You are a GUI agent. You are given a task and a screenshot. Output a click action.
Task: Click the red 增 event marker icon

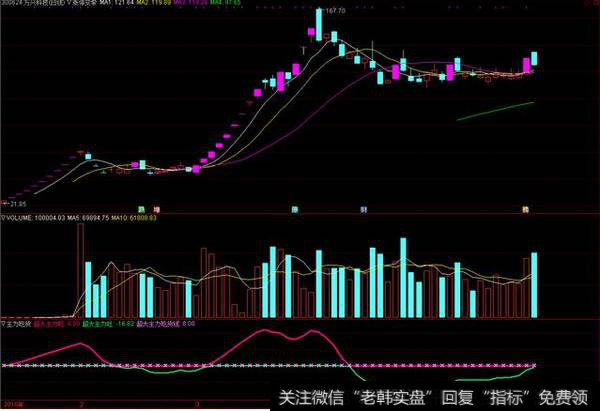pyautogui.click(x=156, y=209)
